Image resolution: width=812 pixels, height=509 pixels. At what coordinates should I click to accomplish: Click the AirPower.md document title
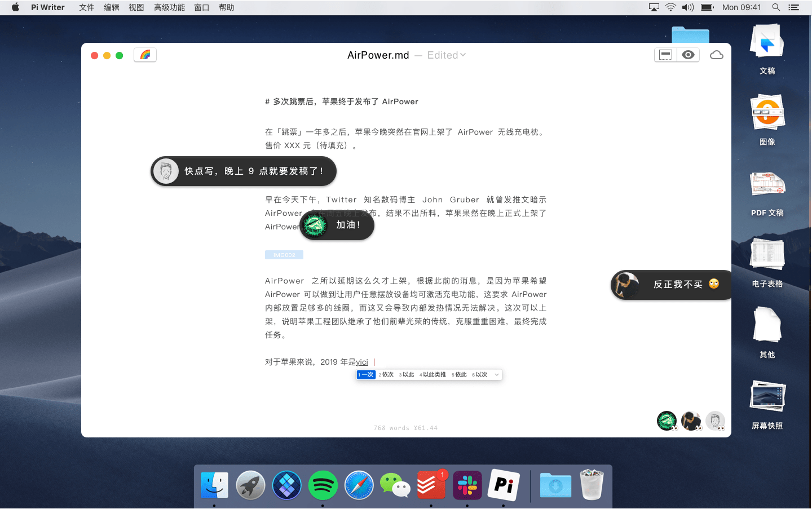pos(378,55)
